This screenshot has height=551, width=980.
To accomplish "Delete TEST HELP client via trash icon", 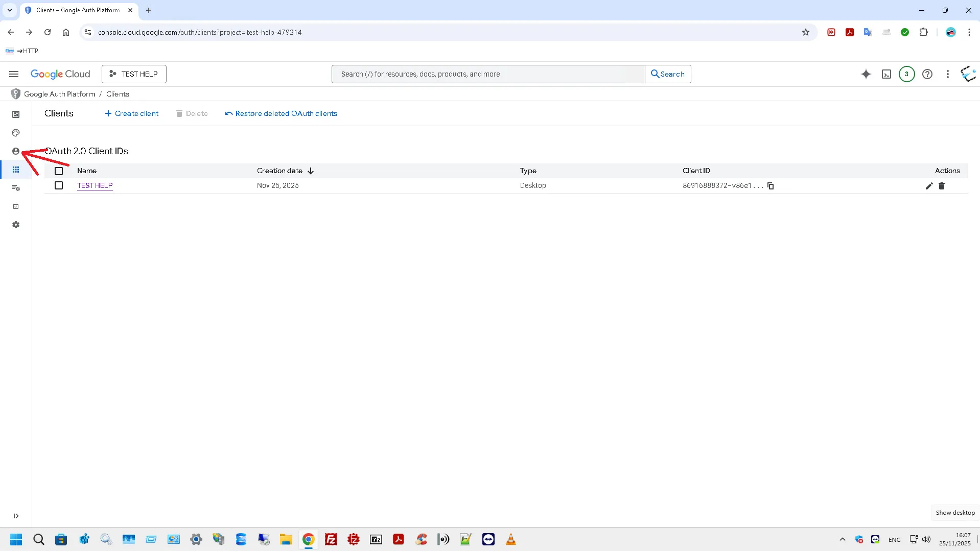I will pyautogui.click(x=942, y=186).
